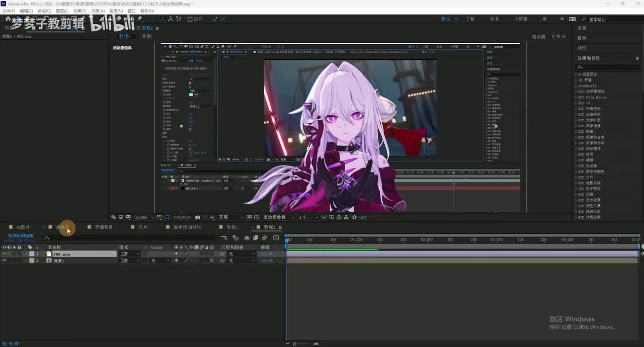Image resolution: width=644 pixels, height=347 pixels.
Task: Toggle the quality switch of 背景1 layer
Action: coord(186,261)
